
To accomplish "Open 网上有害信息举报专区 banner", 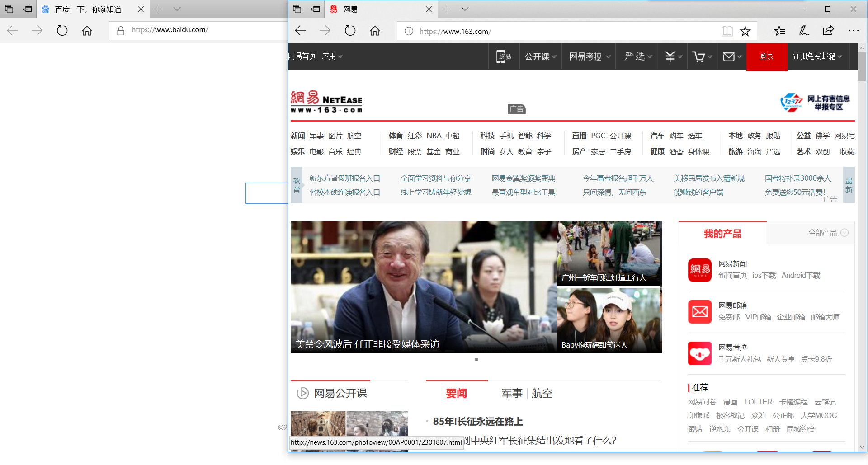I will 816,103.
